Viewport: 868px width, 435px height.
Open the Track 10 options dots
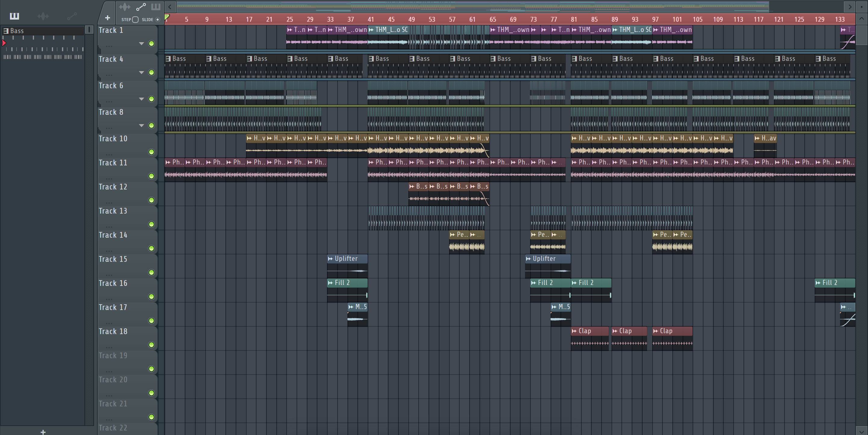(109, 155)
